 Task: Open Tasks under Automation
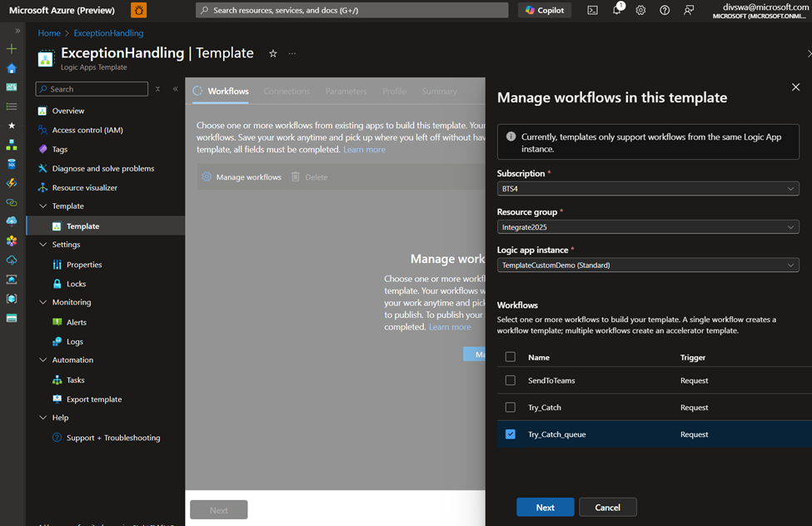tap(76, 380)
